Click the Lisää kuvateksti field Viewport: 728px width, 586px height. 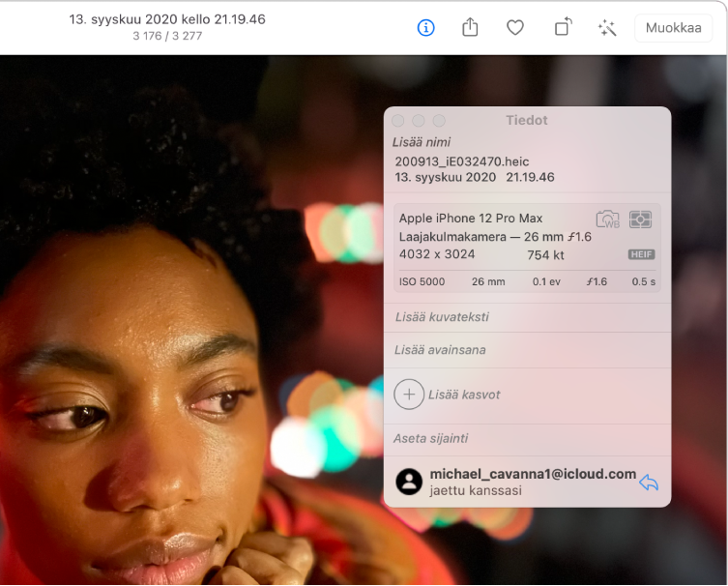coord(442,316)
